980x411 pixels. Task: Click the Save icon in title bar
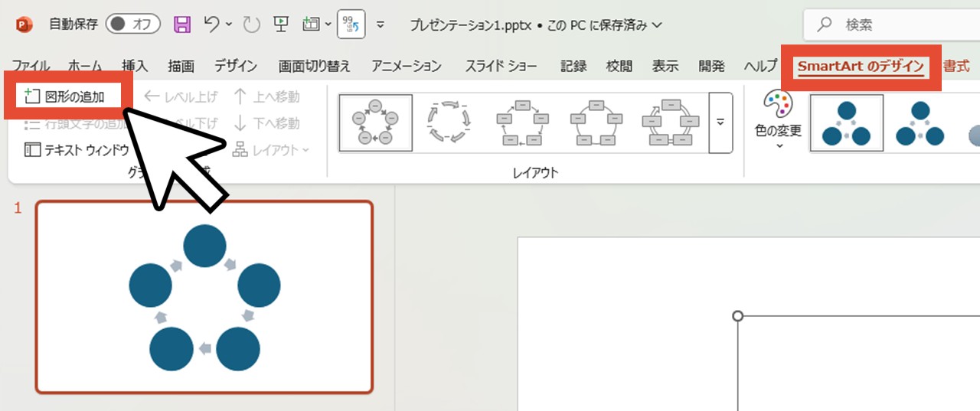point(182,24)
